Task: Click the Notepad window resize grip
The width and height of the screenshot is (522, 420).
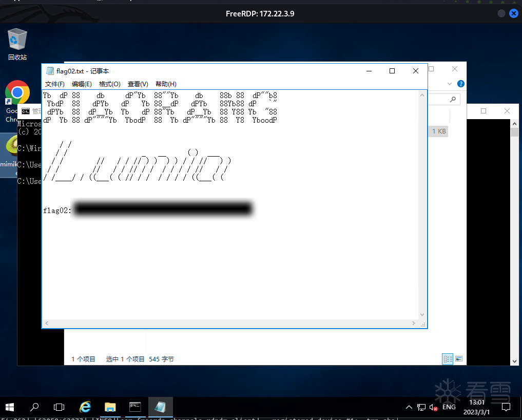Action: click(x=423, y=324)
